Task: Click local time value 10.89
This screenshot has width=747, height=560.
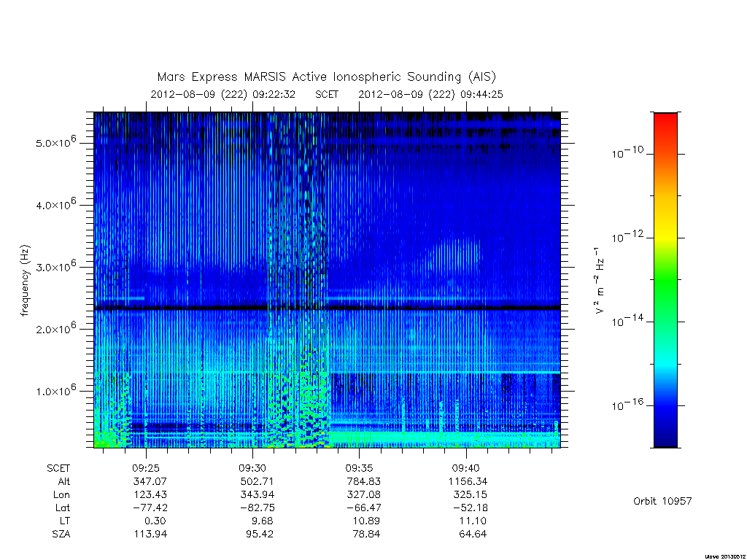Action: [x=366, y=521]
